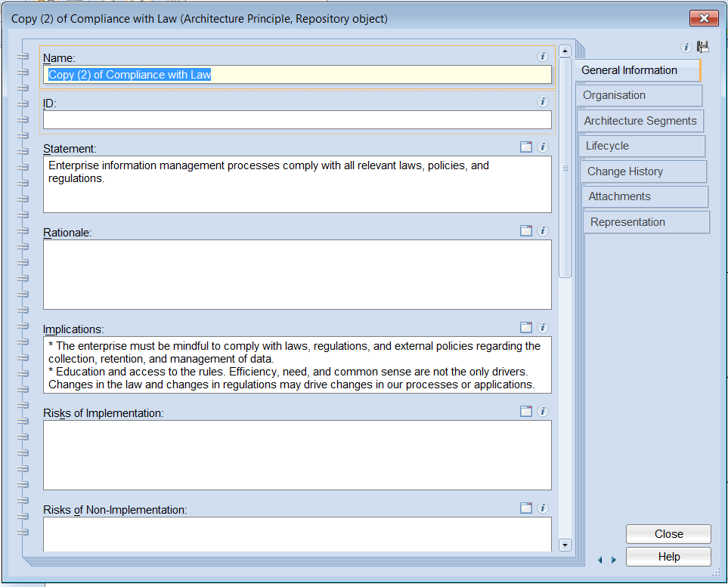The image size is (728, 587).
Task: Open the Implications text editor window icon
Action: click(526, 327)
